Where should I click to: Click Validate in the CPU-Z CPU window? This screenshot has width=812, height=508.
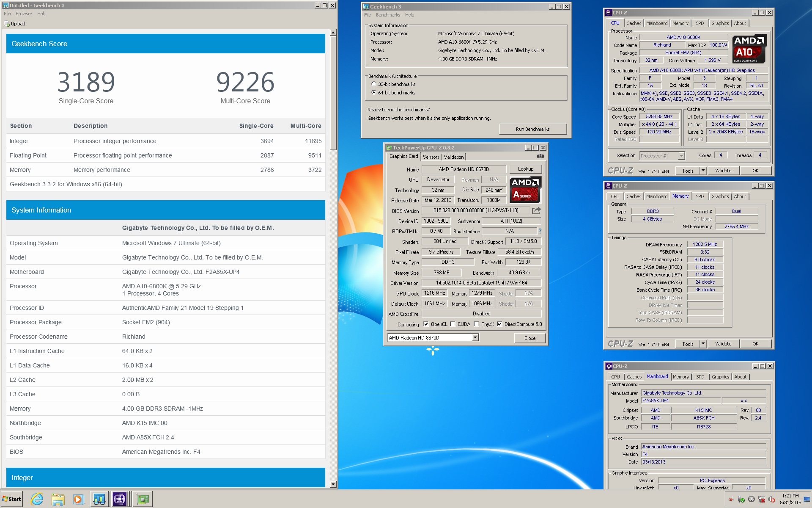(x=723, y=171)
